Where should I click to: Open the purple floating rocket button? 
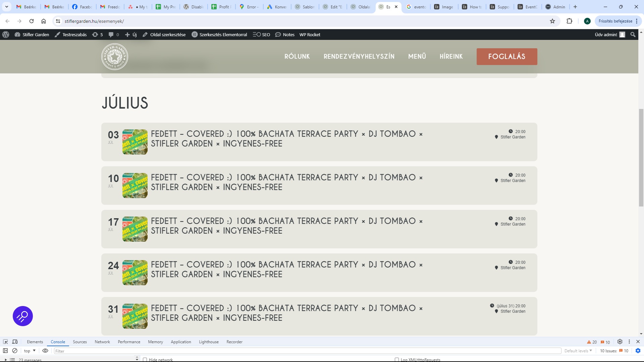pos(23,316)
